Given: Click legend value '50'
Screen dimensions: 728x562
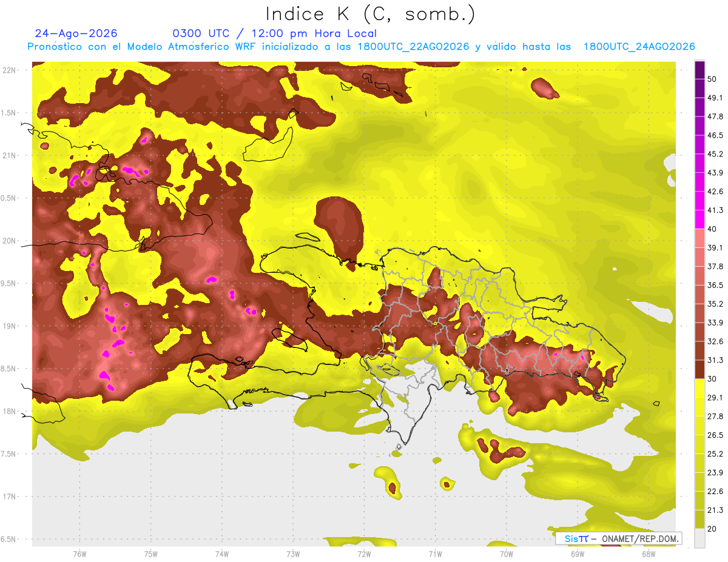Looking at the screenshot, I should [712, 79].
